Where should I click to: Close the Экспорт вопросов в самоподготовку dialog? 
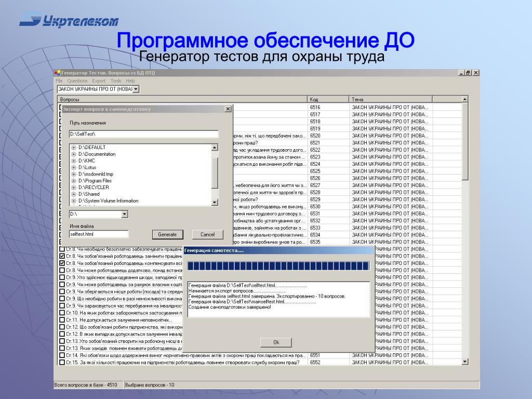point(228,109)
